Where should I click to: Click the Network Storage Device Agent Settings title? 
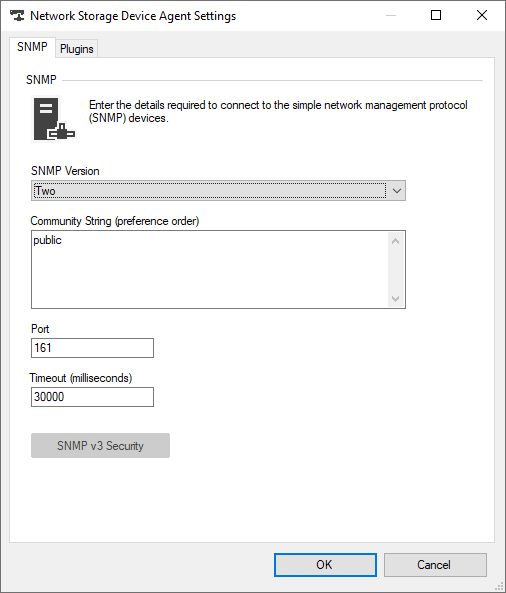click(133, 16)
